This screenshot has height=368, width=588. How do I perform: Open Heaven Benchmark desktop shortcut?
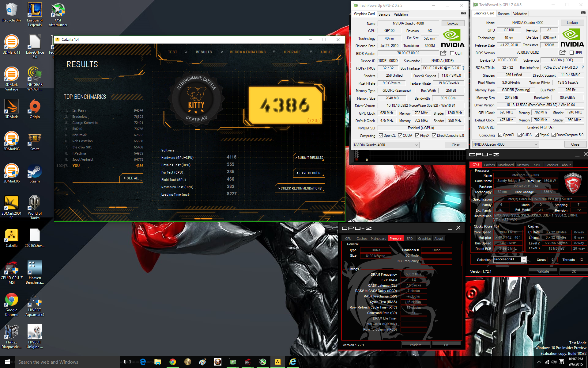click(x=35, y=272)
